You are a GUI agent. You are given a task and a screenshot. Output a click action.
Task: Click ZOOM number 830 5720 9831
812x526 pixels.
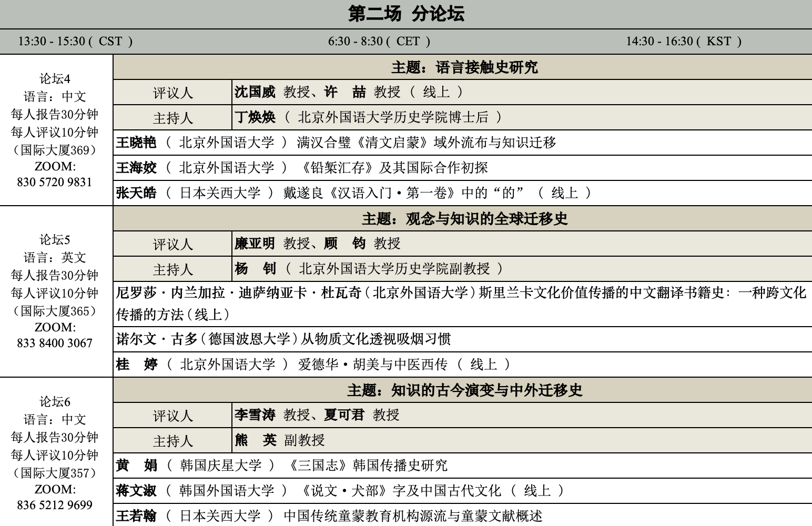[55, 183]
